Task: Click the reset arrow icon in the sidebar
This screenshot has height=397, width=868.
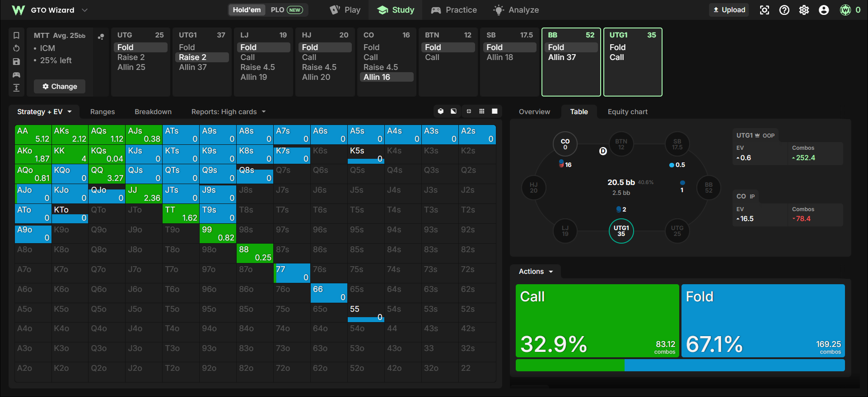Action: 16,48
